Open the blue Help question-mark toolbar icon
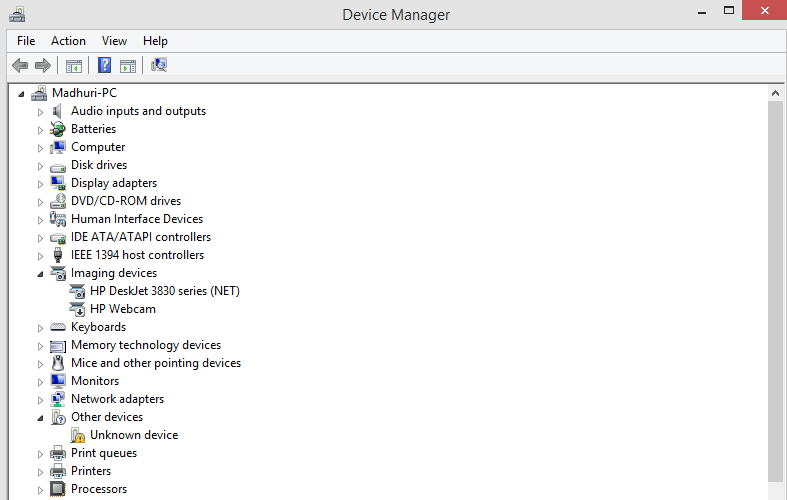Image resolution: width=787 pixels, height=500 pixels. pyautogui.click(x=104, y=65)
